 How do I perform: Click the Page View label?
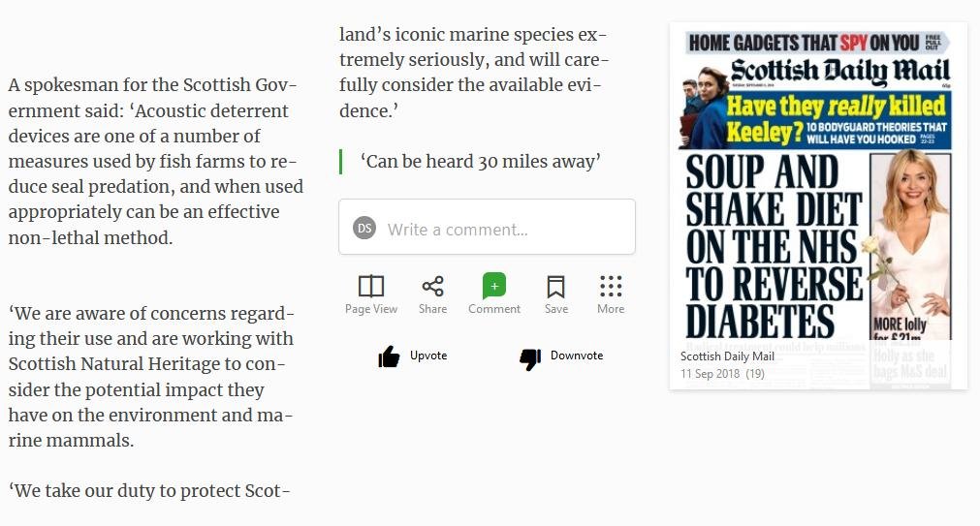370,309
